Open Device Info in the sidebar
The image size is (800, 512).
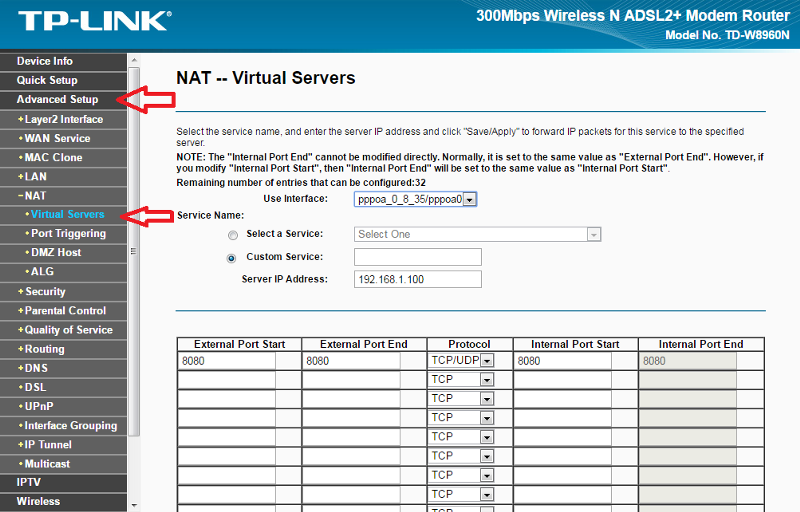[45, 61]
